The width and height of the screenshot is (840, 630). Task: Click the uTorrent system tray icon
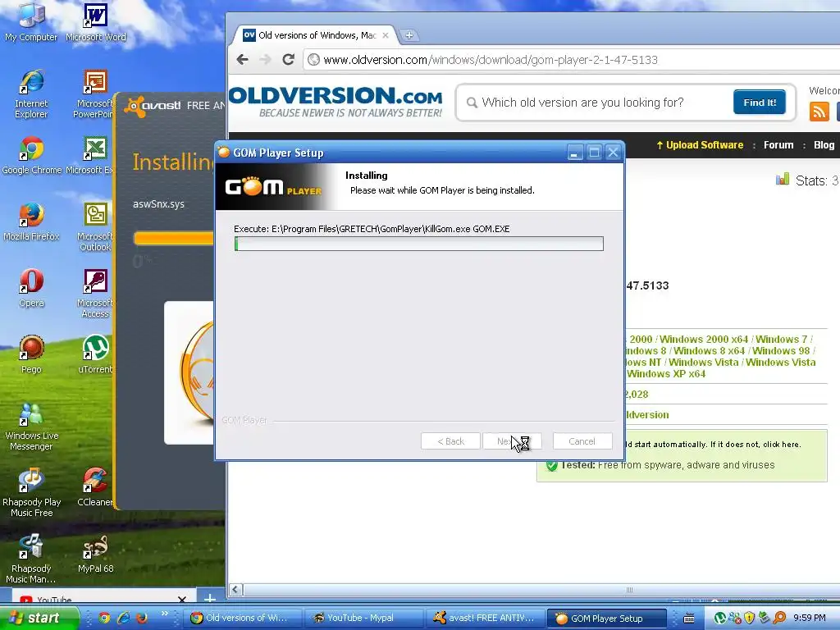point(720,619)
